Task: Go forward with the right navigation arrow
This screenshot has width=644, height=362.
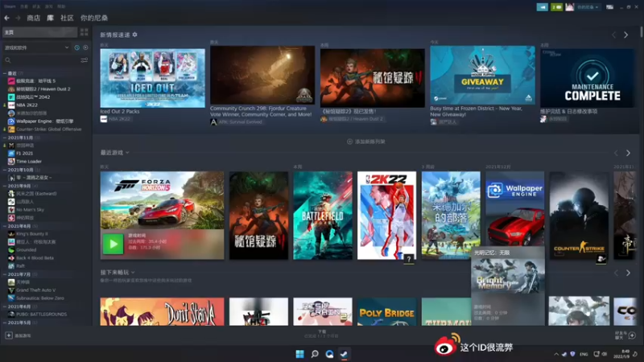Action: (18, 18)
